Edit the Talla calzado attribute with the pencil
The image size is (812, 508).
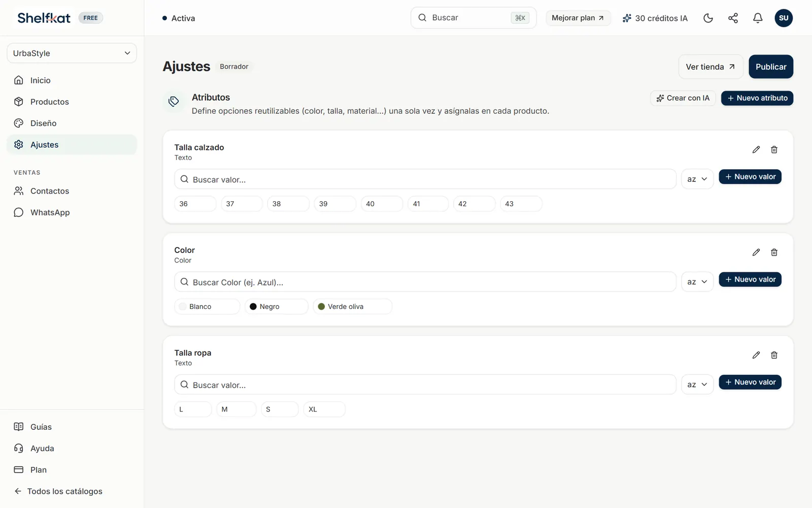[756, 149]
